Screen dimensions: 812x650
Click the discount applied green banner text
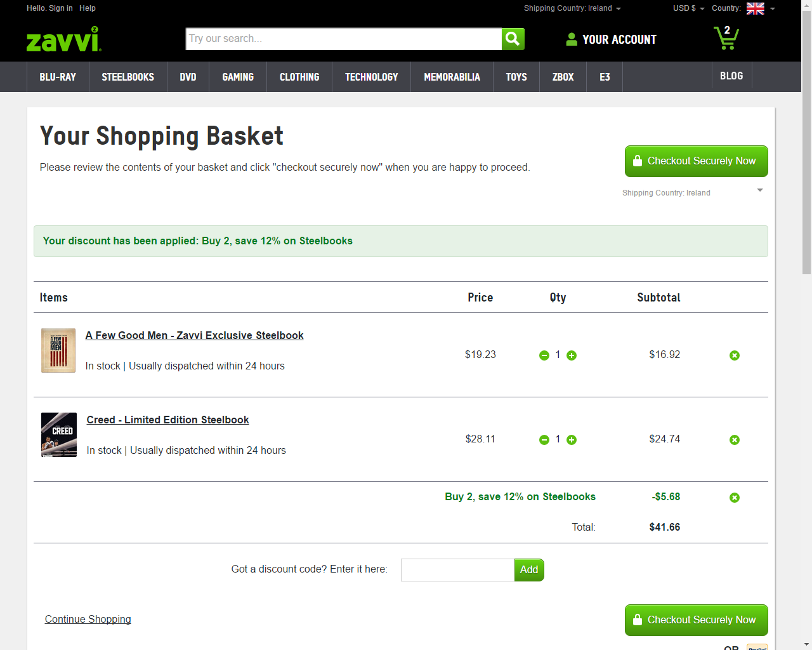pos(198,241)
